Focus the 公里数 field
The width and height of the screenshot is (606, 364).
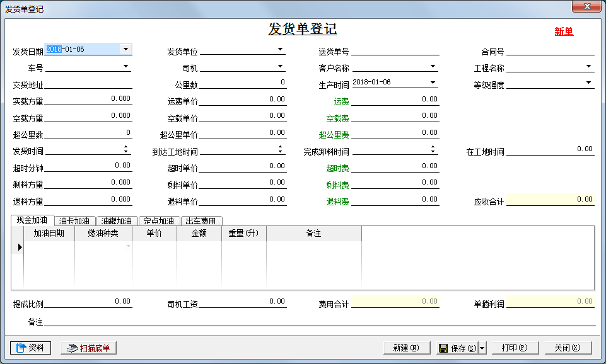[x=243, y=83]
